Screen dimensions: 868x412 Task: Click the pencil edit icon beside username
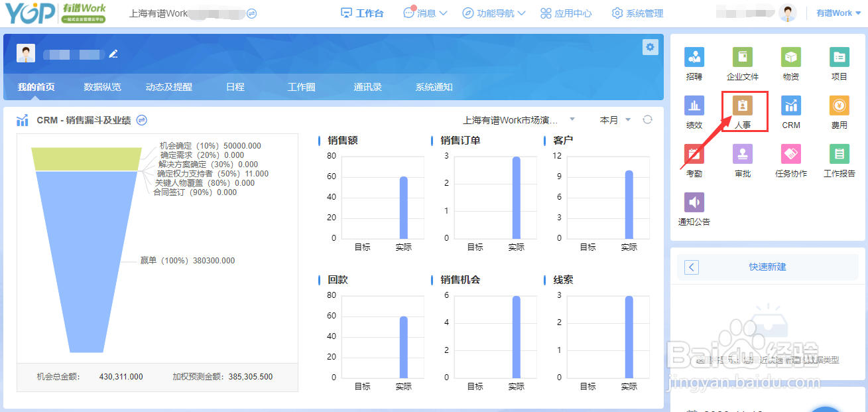coord(113,54)
